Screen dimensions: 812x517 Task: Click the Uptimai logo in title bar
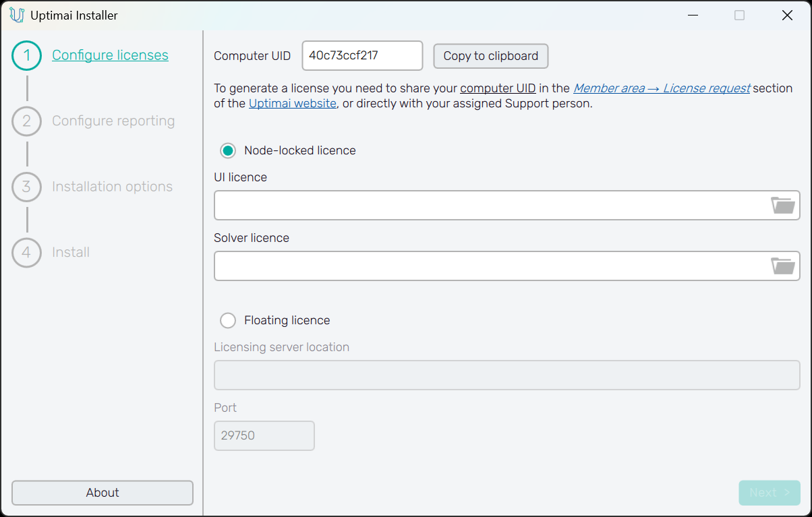[17, 15]
